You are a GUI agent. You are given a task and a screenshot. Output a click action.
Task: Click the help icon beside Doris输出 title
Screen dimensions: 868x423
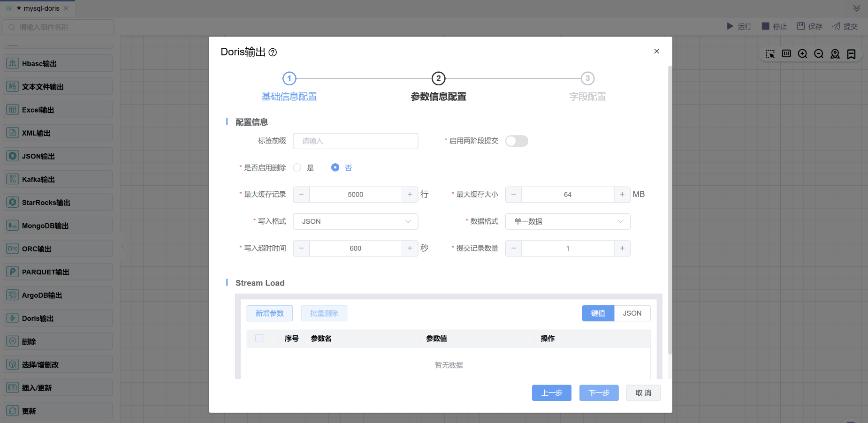point(273,53)
